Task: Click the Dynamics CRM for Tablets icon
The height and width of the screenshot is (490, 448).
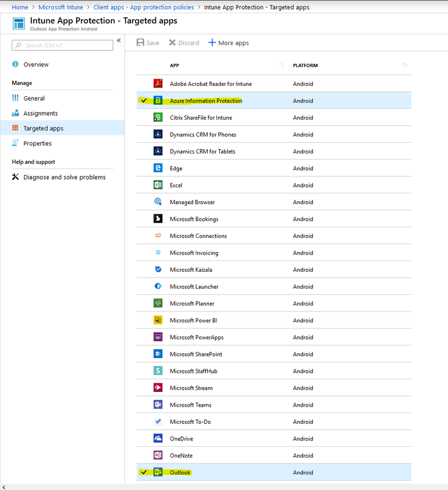Action: pos(158,151)
